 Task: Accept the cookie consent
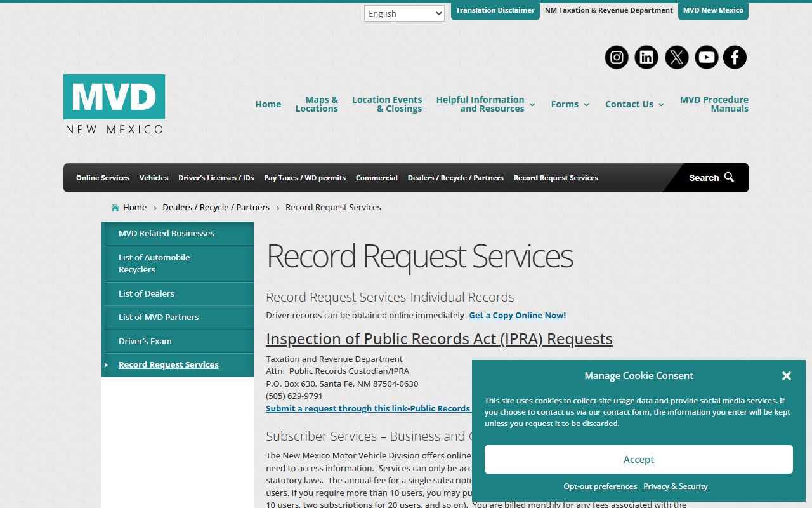[x=639, y=459]
